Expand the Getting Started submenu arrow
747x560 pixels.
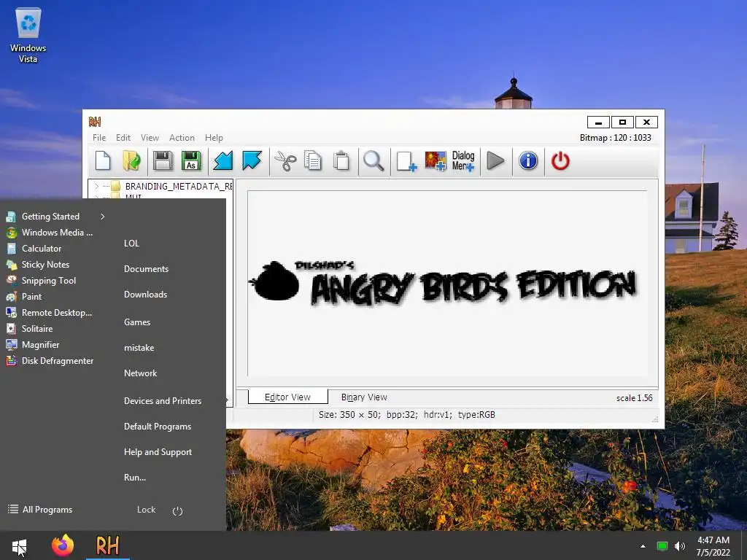102,217
